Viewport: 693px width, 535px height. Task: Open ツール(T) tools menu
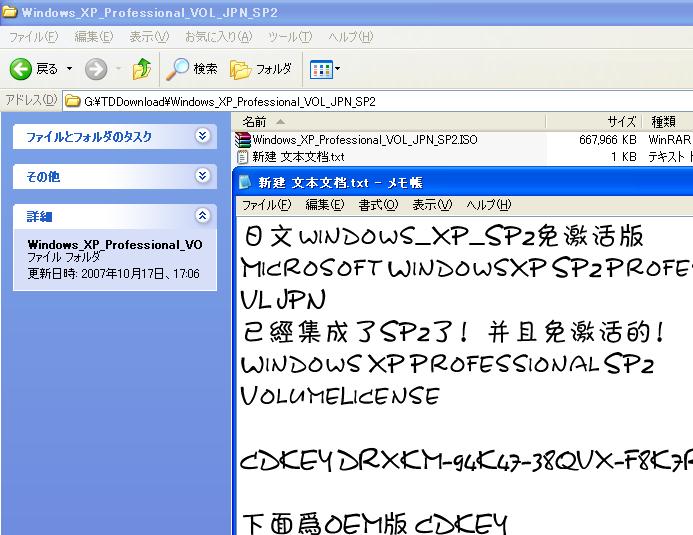point(290,37)
